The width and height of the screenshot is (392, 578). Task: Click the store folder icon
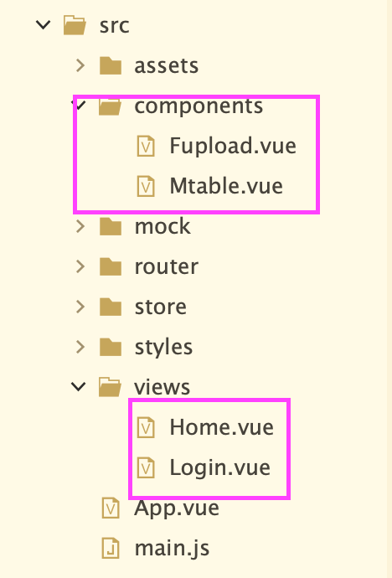[x=111, y=307]
